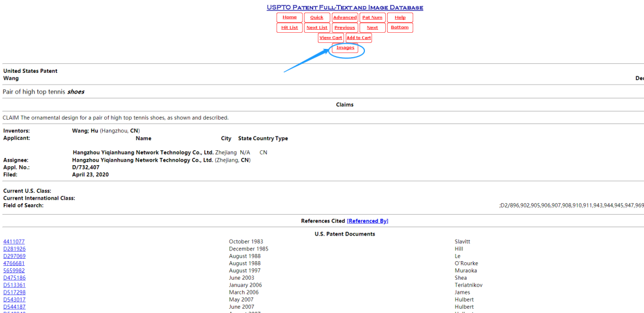The image size is (644, 313).
Task: Click the 'October 1983' date cell
Action: (x=246, y=241)
